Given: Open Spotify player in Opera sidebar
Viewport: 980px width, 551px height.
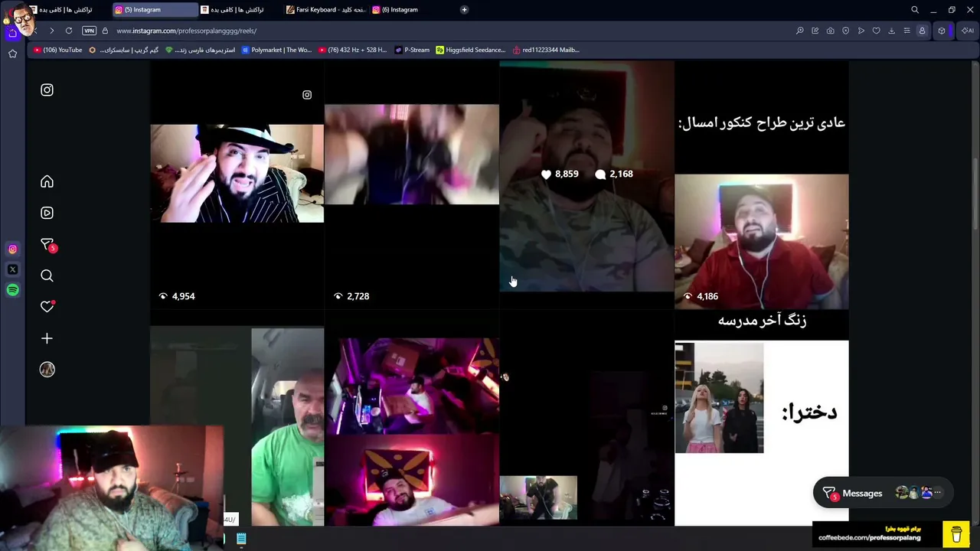Looking at the screenshot, I should click(12, 290).
